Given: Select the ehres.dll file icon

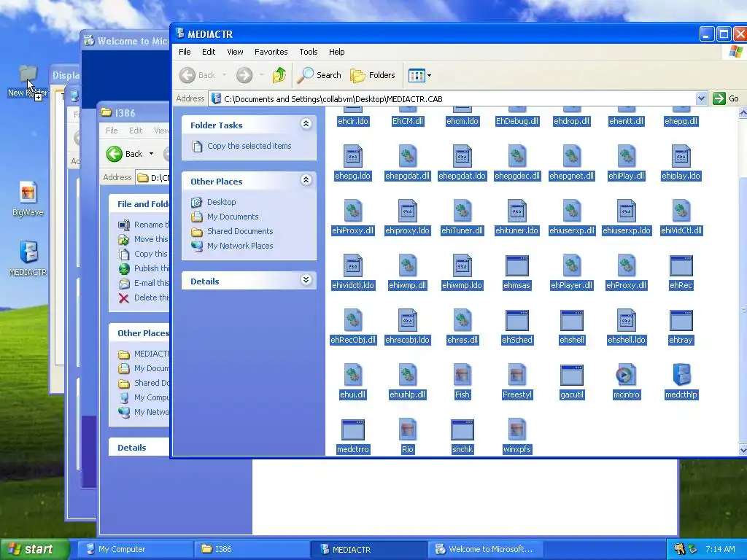Looking at the screenshot, I should [462, 321].
